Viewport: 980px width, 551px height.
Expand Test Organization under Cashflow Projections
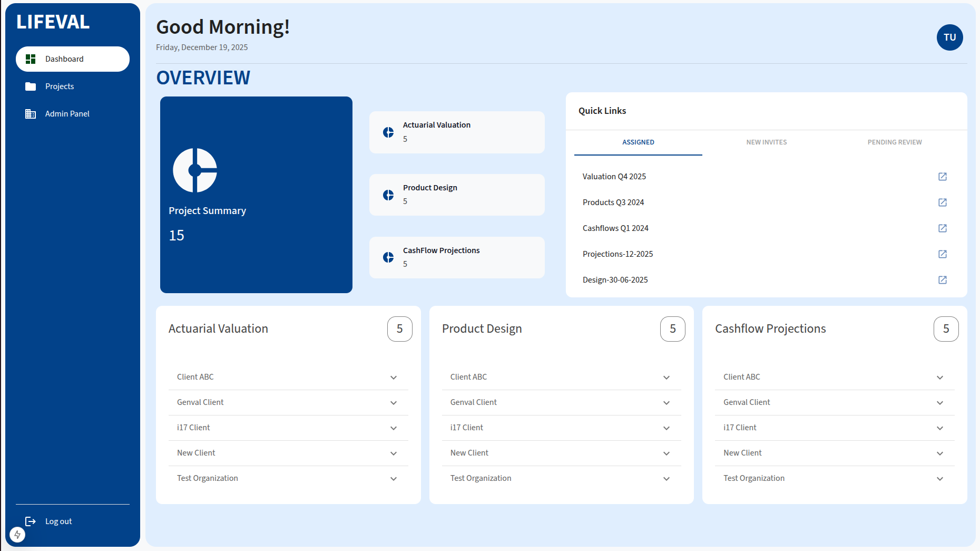pos(940,479)
